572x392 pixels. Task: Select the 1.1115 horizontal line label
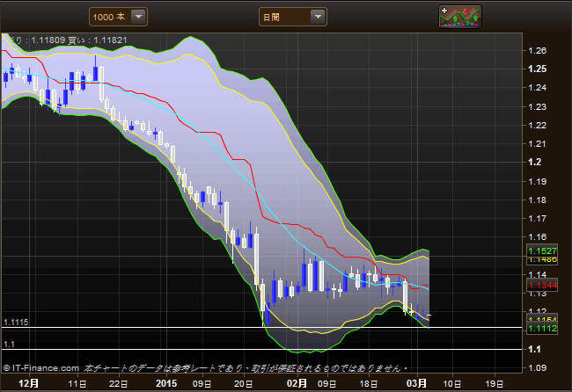[16, 322]
